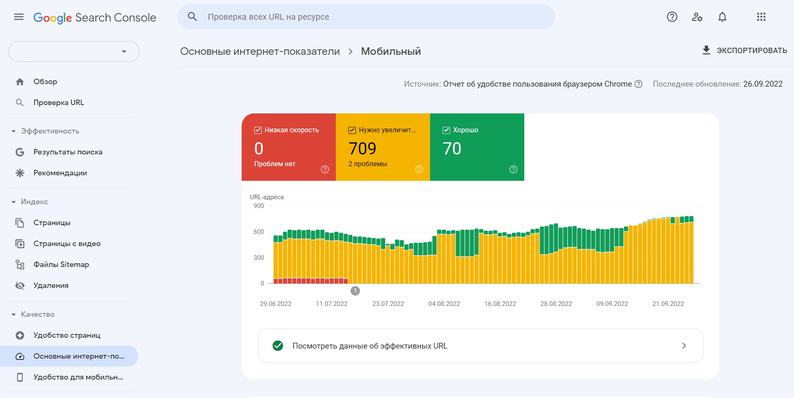The height and width of the screenshot is (398, 794).
Task: Click the chart annotation marker 1
Action: click(x=355, y=291)
